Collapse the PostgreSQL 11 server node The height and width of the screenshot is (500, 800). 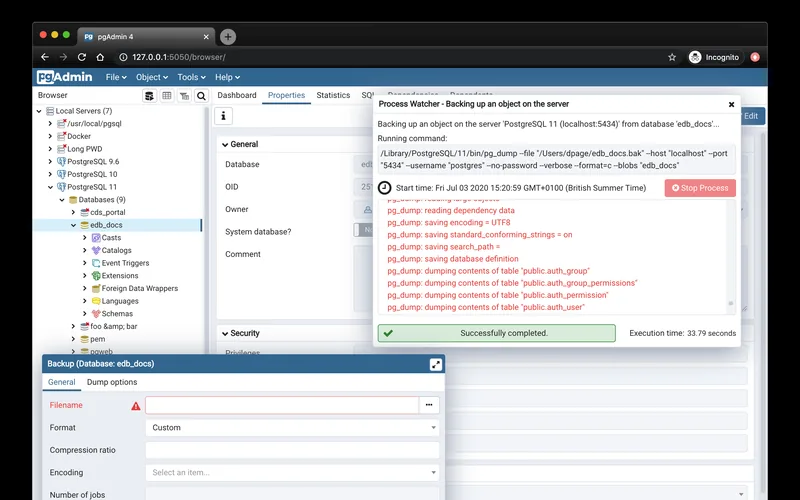(51, 187)
